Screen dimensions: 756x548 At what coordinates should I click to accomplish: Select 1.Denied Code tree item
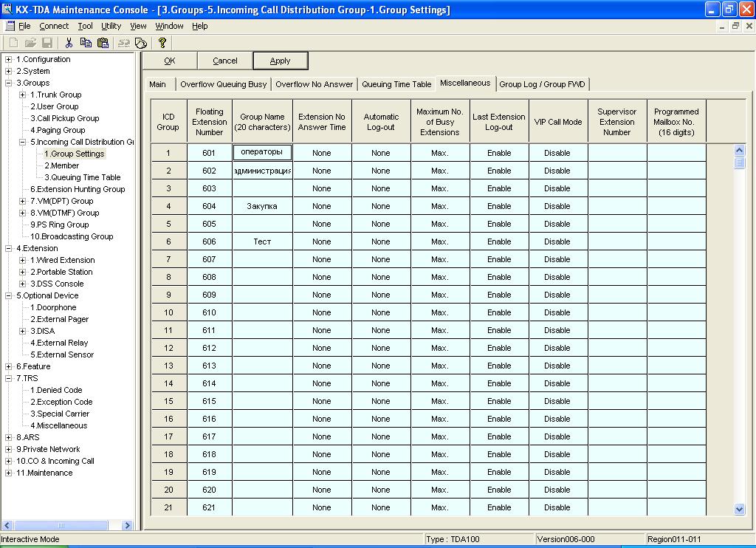click(x=56, y=390)
